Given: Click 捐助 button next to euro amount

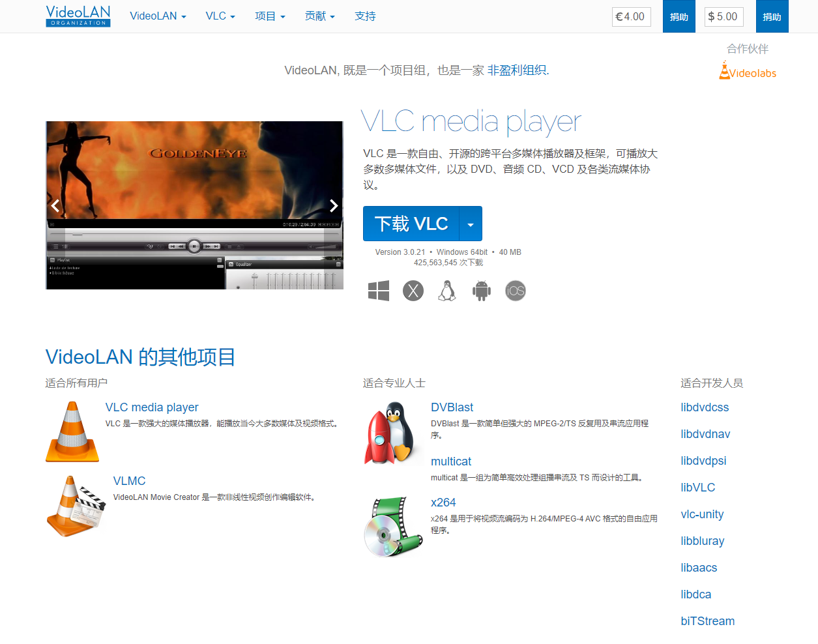Looking at the screenshot, I should click(679, 16).
